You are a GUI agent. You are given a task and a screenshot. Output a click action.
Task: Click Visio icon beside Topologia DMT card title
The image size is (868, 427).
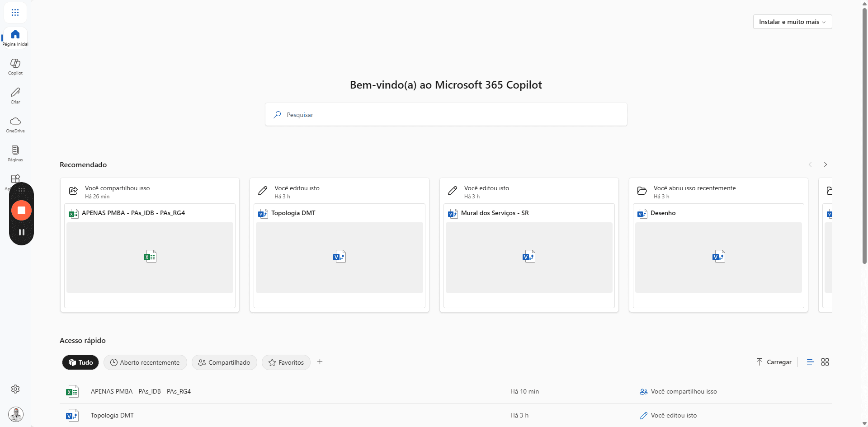263,213
